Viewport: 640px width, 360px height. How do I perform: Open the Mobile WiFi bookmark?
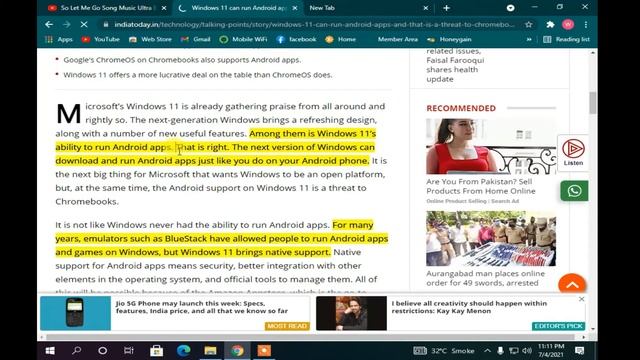243,40
